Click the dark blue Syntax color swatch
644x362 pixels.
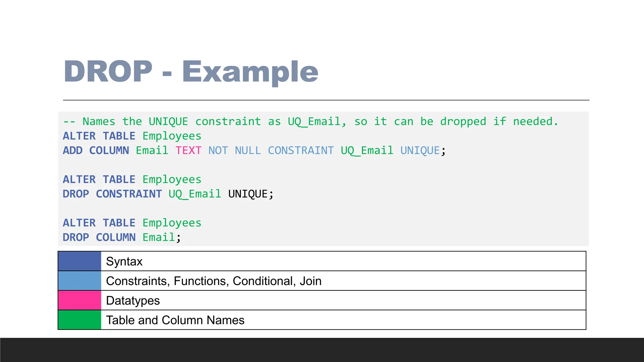(80, 261)
